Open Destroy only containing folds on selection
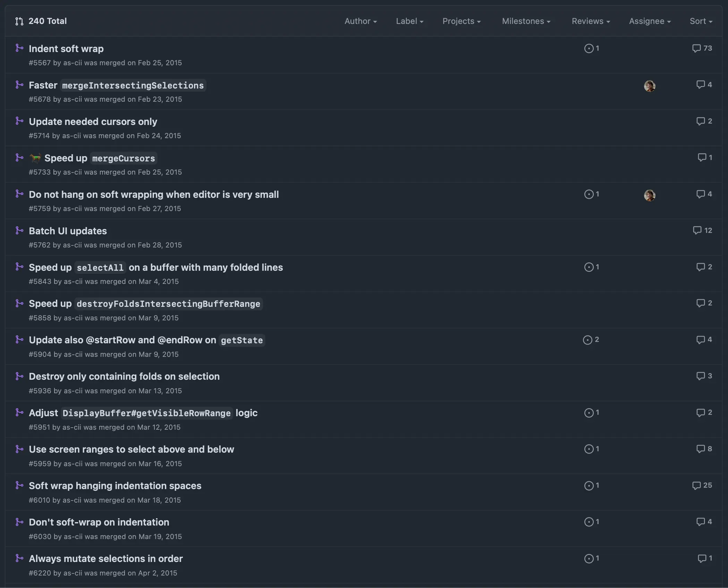The image size is (728, 588). [x=124, y=376]
